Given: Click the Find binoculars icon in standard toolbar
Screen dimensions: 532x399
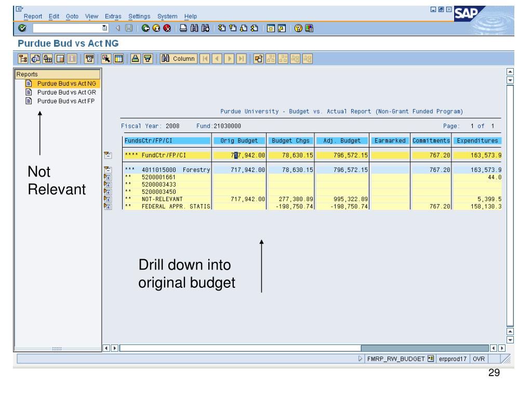Looking at the screenshot, I should coord(194,28).
